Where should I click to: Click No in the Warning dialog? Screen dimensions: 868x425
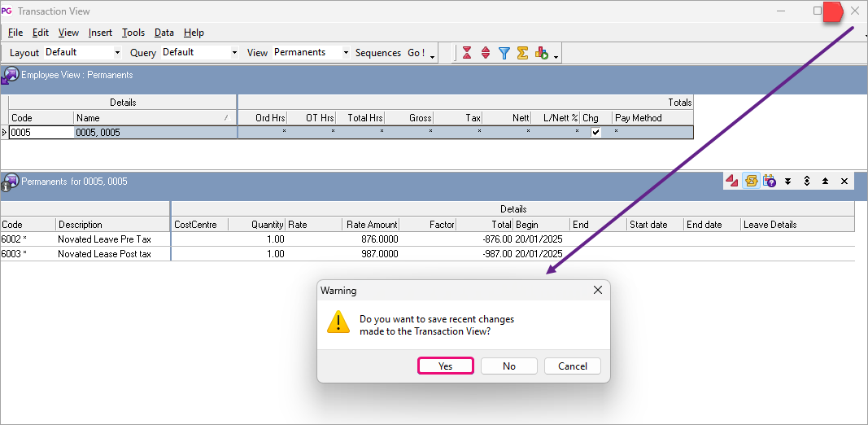(x=509, y=366)
